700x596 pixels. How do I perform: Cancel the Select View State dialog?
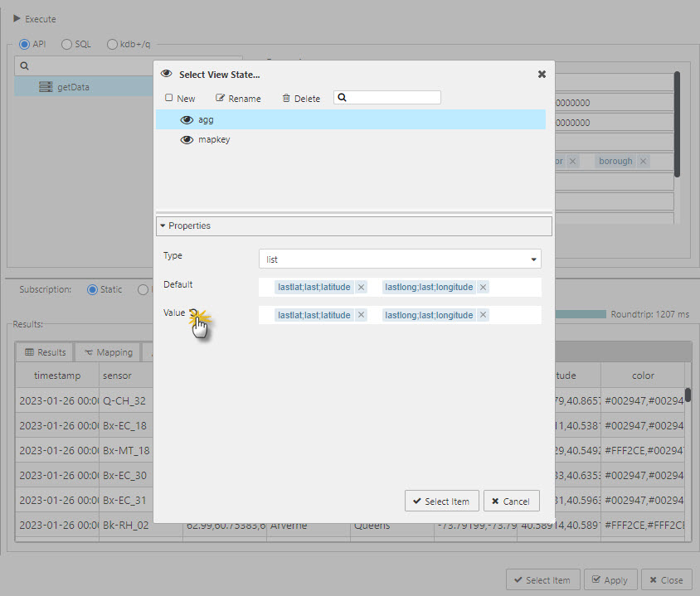tap(511, 501)
